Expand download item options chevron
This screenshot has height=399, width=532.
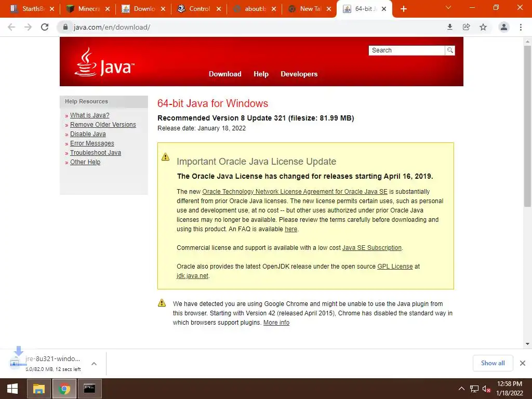click(x=94, y=364)
